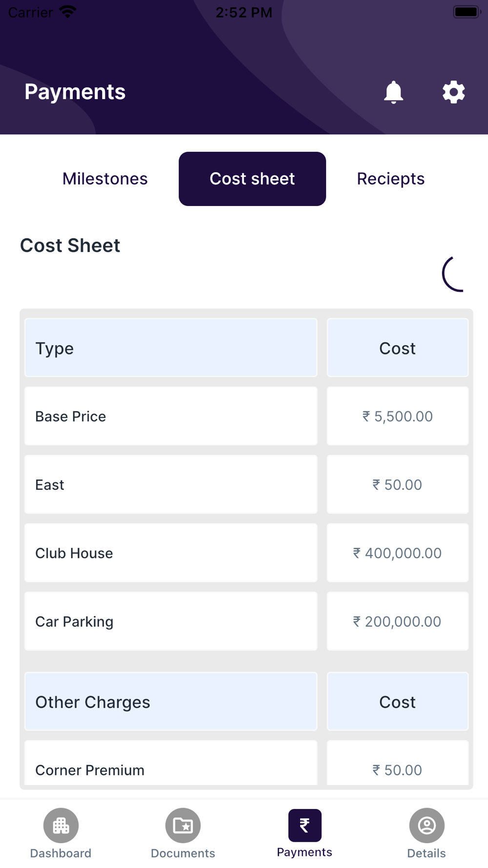Open Details profile icon
This screenshot has height=868, width=488.
click(427, 826)
